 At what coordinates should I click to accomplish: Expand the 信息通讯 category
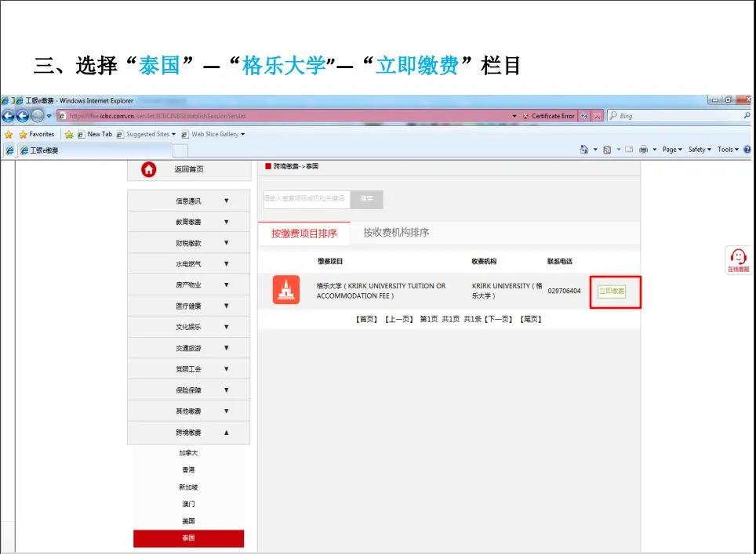(188, 201)
